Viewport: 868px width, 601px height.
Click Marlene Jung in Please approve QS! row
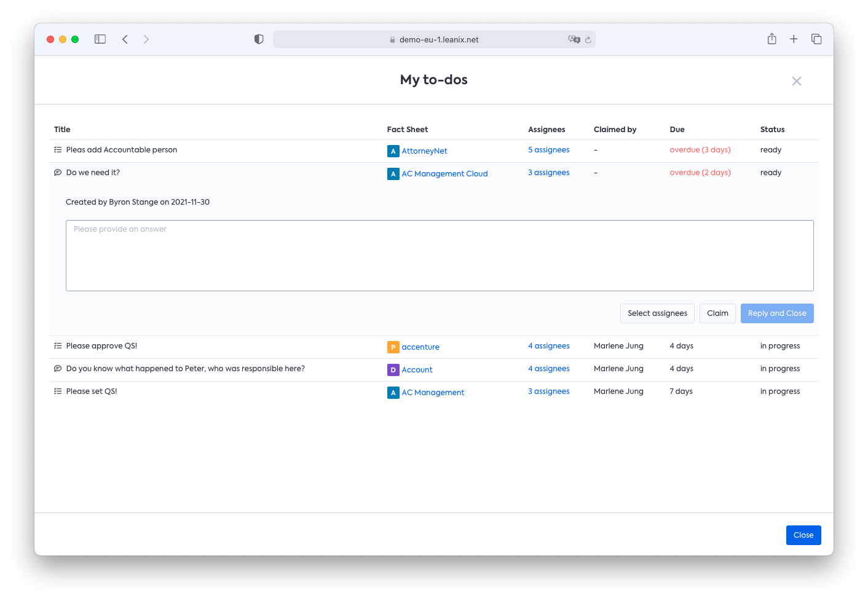(618, 346)
